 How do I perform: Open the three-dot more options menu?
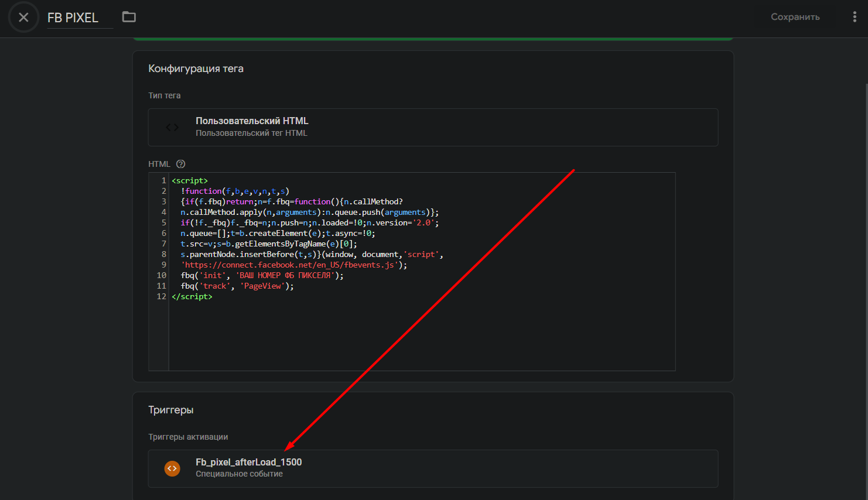(x=855, y=17)
